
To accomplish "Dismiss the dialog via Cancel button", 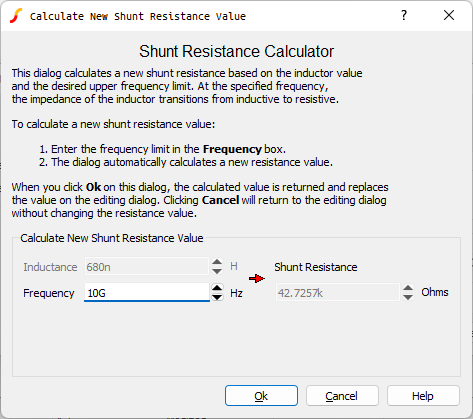I will click(x=342, y=396).
